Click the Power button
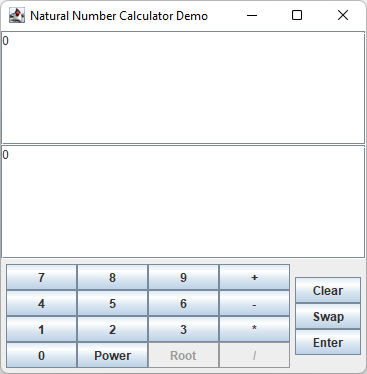Screen dimensions: 367x374 (x=113, y=355)
